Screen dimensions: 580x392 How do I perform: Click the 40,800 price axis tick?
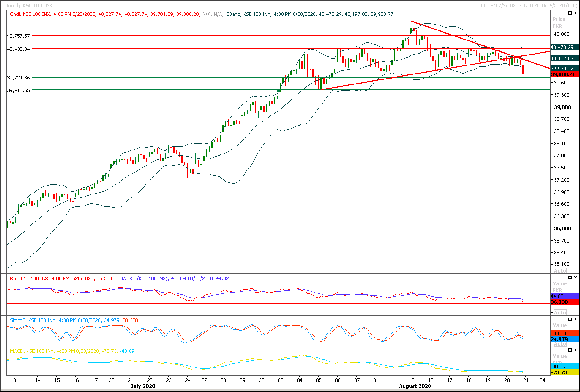[x=561, y=34]
